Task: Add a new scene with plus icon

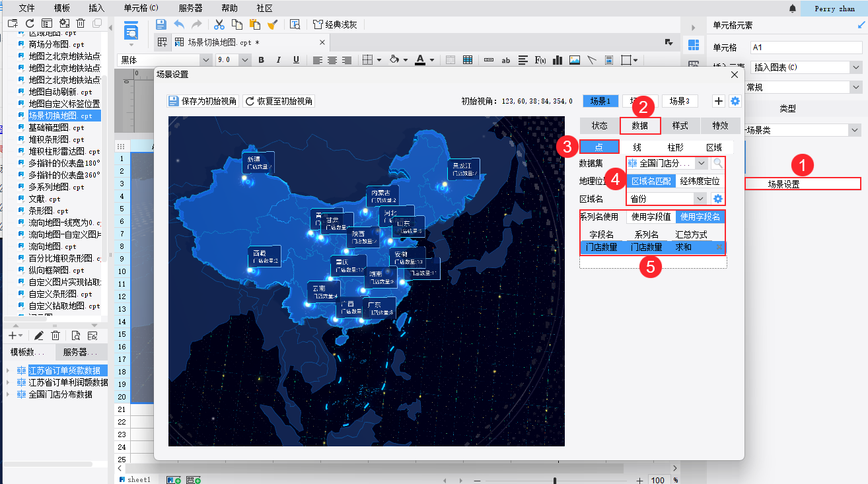Action: pyautogui.click(x=719, y=101)
